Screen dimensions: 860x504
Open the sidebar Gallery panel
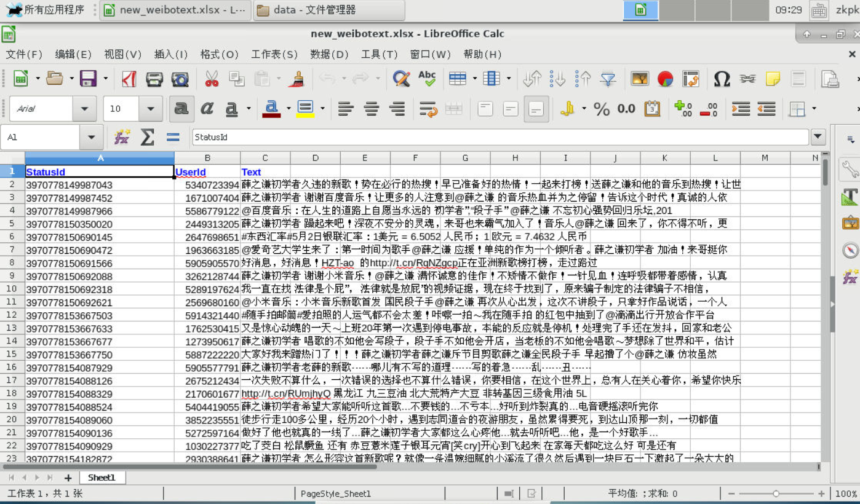pyautogui.click(x=850, y=223)
